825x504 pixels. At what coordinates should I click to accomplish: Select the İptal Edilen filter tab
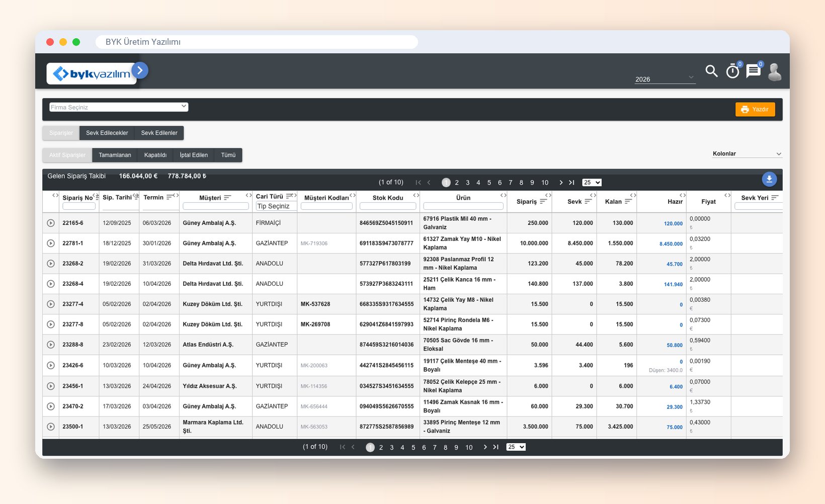pos(194,155)
